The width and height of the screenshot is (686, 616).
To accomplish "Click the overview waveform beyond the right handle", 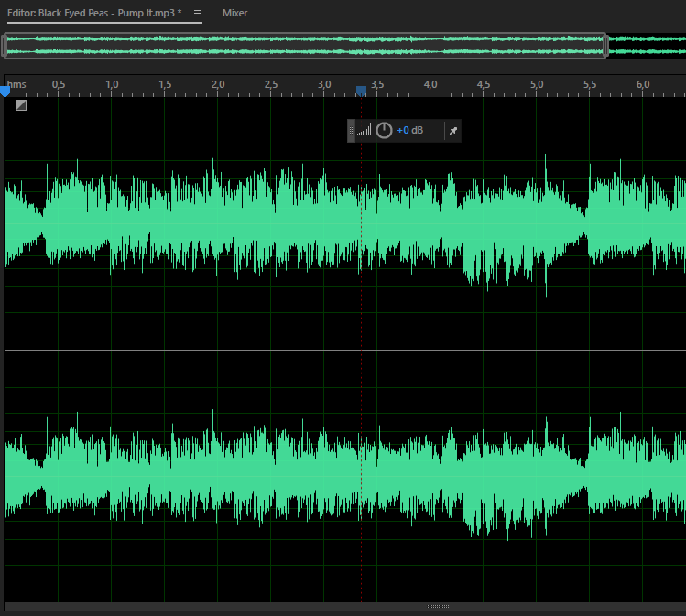I will point(646,45).
